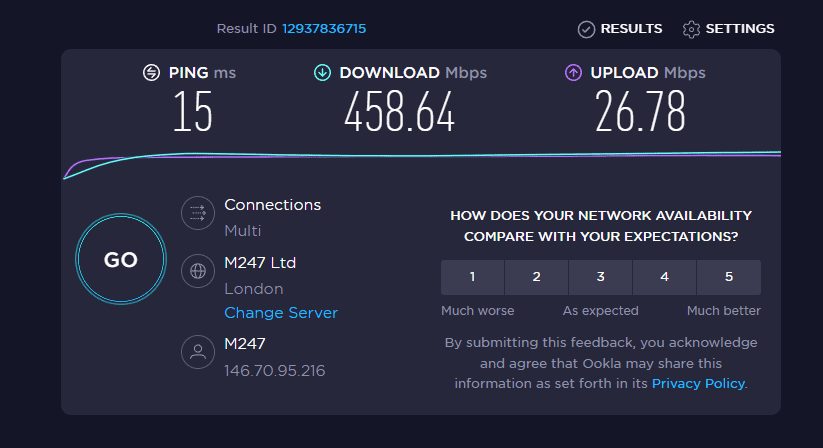Click the ping latency icon

point(151,72)
